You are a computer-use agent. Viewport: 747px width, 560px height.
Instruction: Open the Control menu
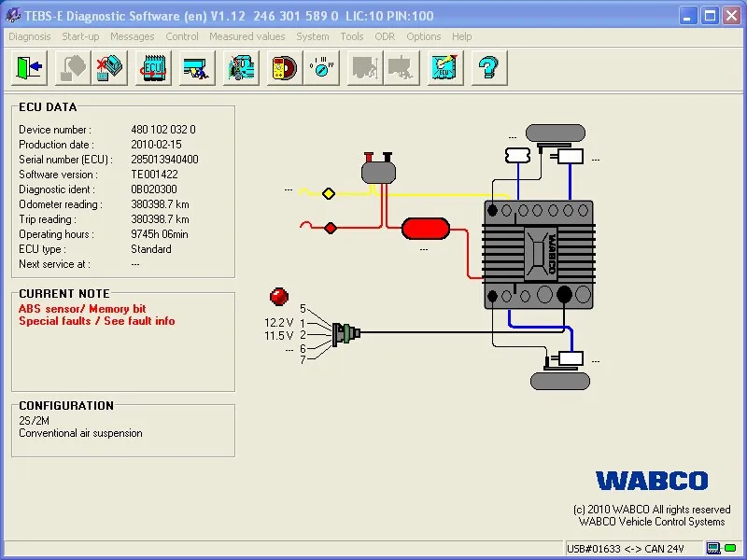pyautogui.click(x=182, y=36)
